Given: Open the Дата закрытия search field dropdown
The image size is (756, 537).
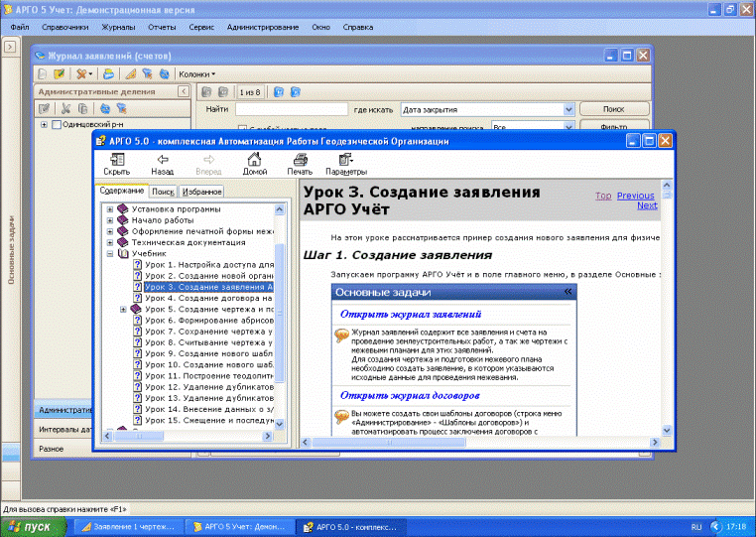Looking at the screenshot, I should (568, 109).
